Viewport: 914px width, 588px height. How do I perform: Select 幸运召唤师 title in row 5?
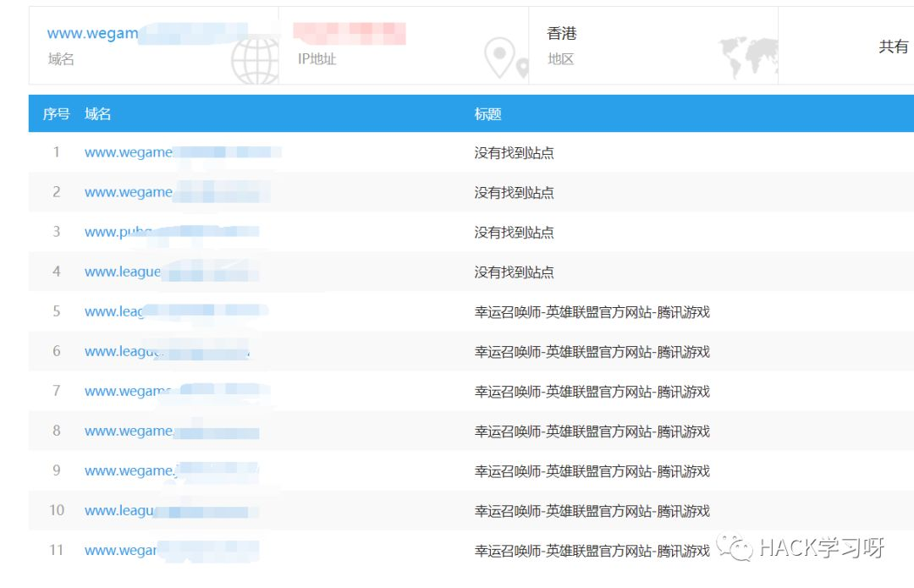592,312
